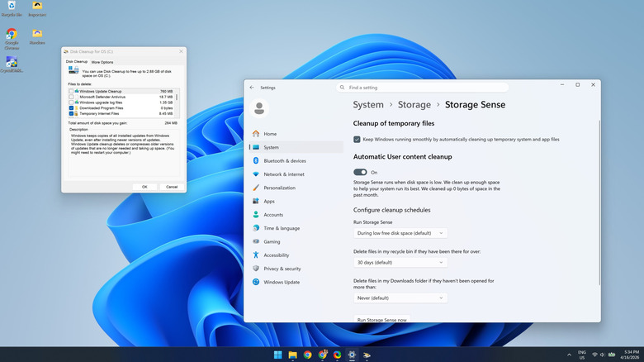
Task: Open the Run Storage Sense dropdown
Action: (400, 233)
